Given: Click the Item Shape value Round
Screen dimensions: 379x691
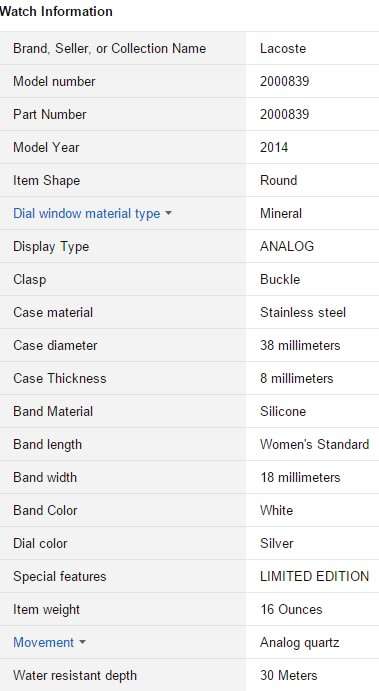Looking at the screenshot, I should (x=279, y=180).
